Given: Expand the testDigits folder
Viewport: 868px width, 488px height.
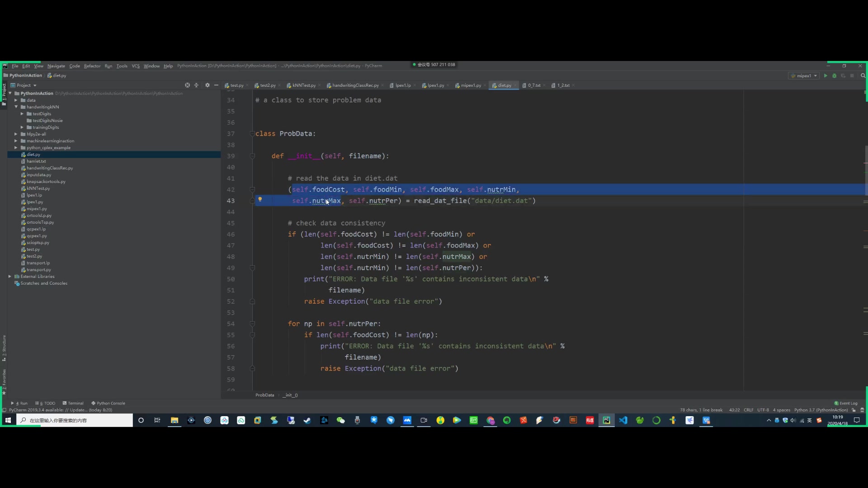Looking at the screenshot, I should click(x=22, y=114).
